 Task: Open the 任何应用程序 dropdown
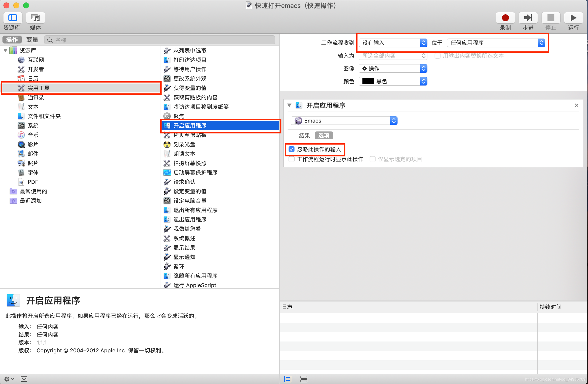(496, 43)
